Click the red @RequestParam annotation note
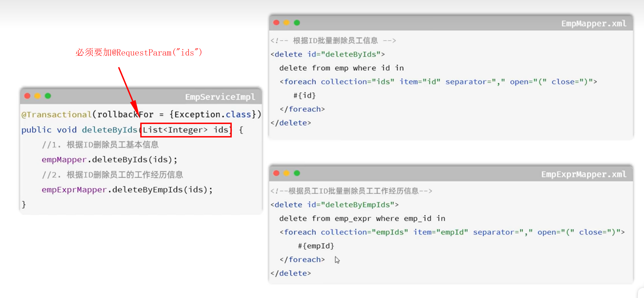The width and height of the screenshot is (644, 298). [x=139, y=53]
